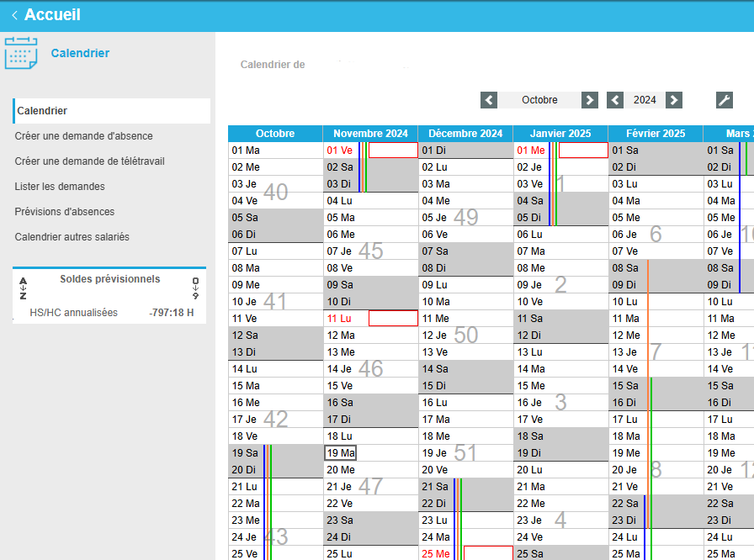Advance to next month using right arrow

(x=590, y=100)
